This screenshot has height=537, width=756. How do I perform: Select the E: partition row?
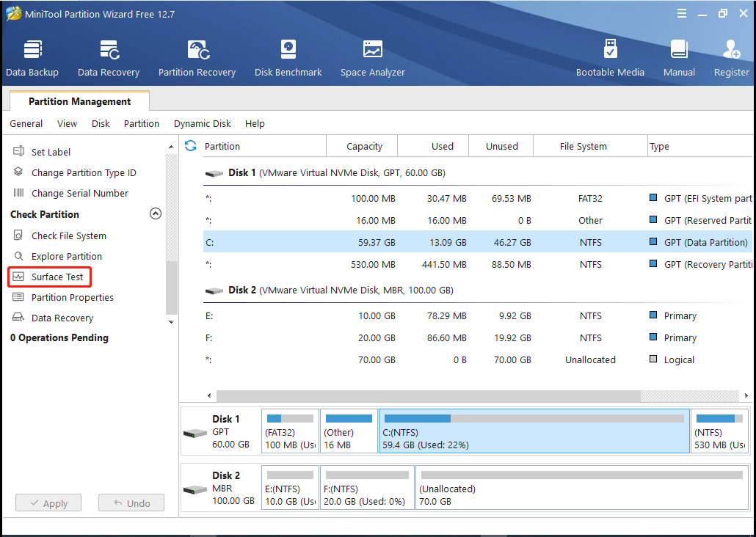(477, 315)
